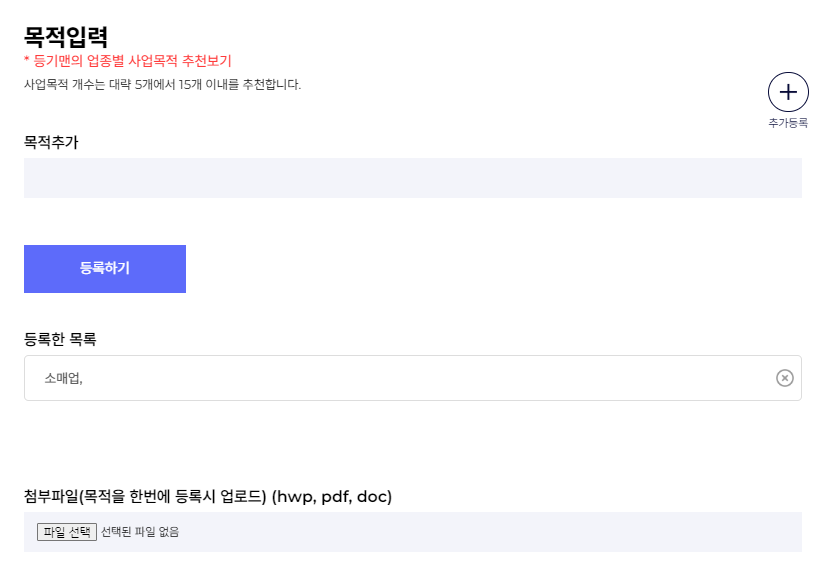Image resolution: width=823 pixels, height=576 pixels.
Task: Click the comma after 소매업
Action: [x=81, y=382]
